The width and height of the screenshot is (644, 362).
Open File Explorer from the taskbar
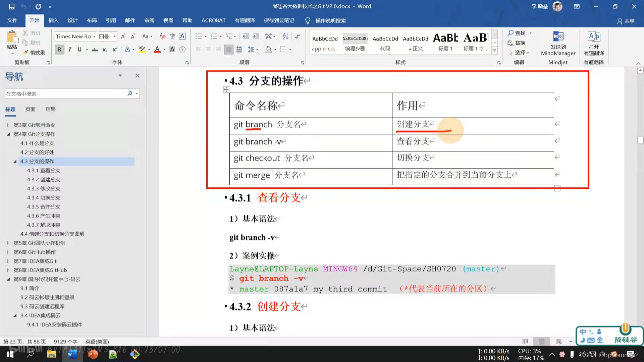point(51,354)
